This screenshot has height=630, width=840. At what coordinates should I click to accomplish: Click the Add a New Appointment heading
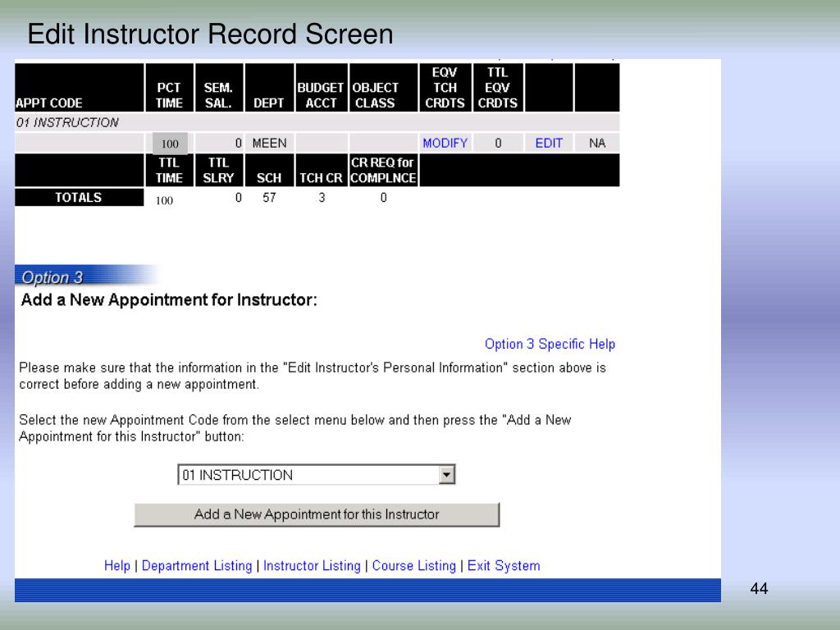[x=169, y=300]
